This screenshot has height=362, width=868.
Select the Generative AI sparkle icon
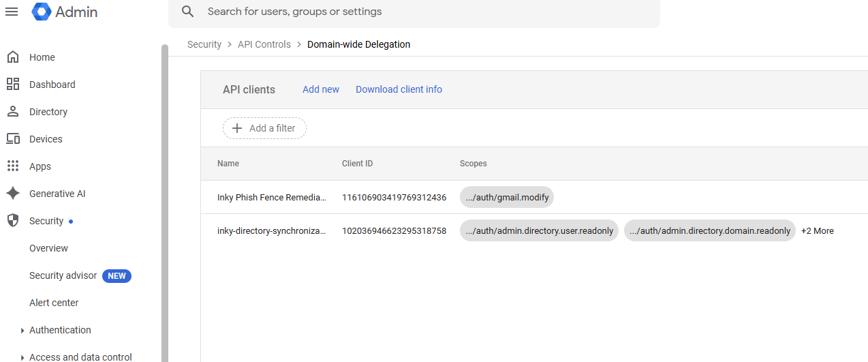tap(12, 194)
